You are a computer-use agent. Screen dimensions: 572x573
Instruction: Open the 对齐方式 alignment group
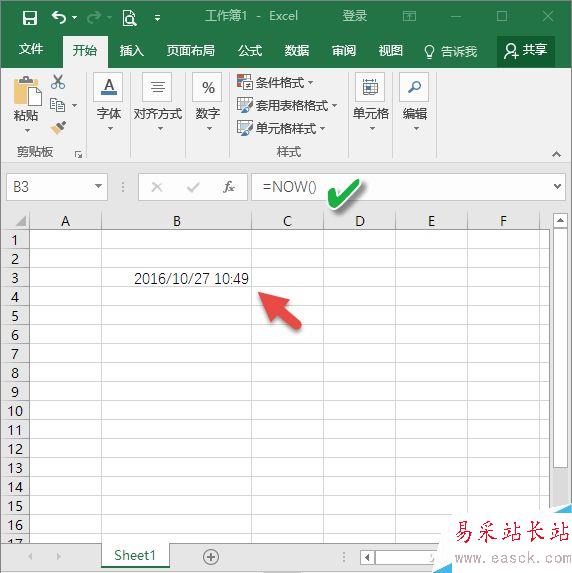click(158, 103)
